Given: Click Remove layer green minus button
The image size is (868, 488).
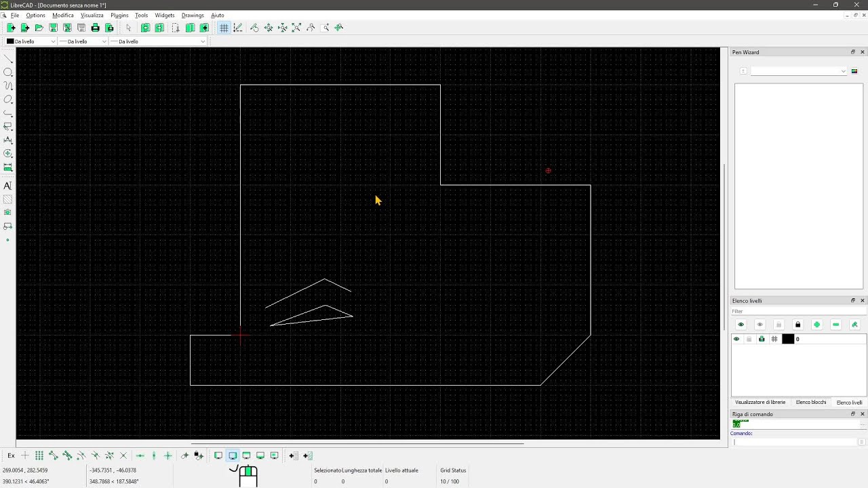Looking at the screenshot, I should [x=835, y=325].
